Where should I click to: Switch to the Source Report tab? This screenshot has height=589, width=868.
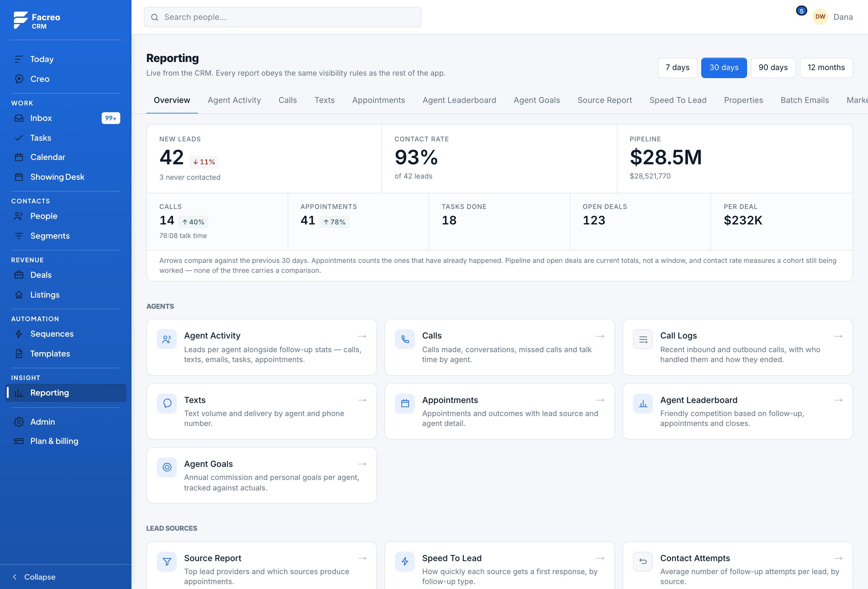(605, 100)
